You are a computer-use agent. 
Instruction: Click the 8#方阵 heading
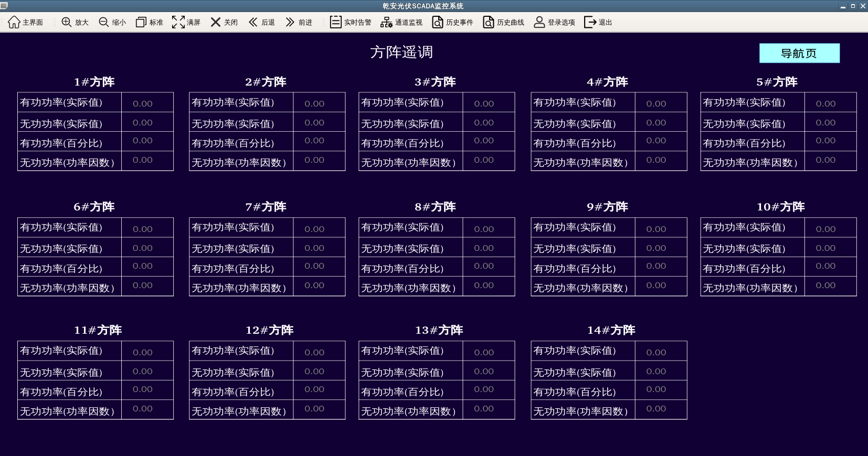point(436,207)
